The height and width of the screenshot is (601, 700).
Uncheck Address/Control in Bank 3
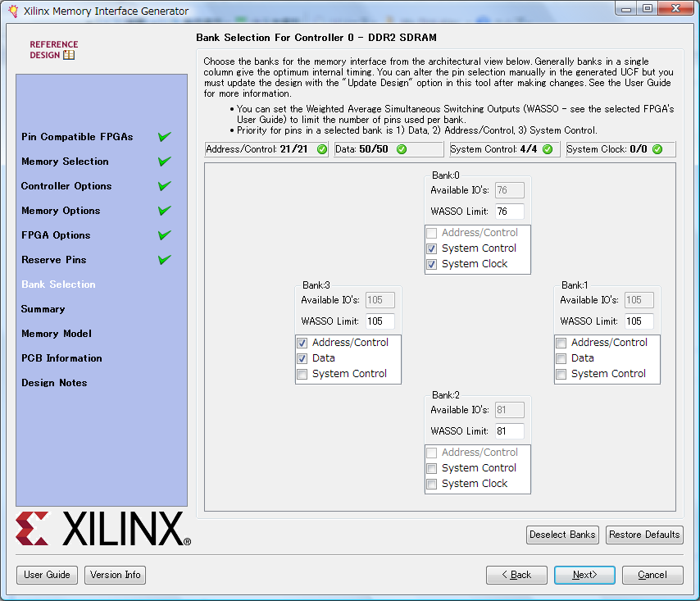302,343
